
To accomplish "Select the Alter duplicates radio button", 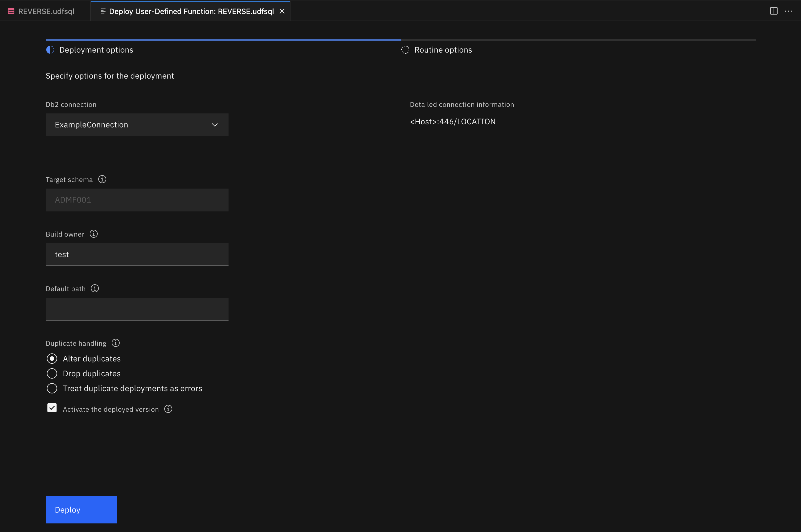I will [52, 359].
